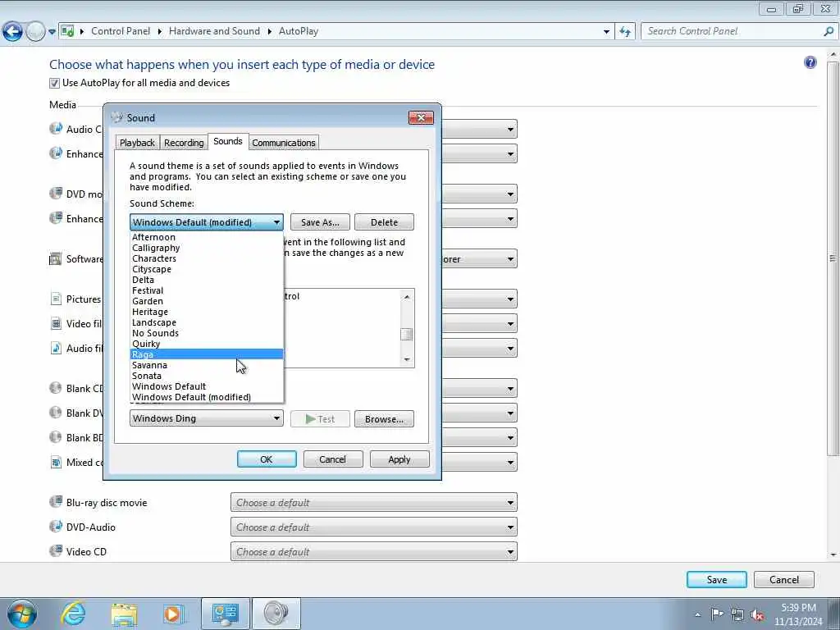Open the Windows Start orb
The width and height of the screenshot is (840, 630).
pyautogui.click(x=22, y=614)
